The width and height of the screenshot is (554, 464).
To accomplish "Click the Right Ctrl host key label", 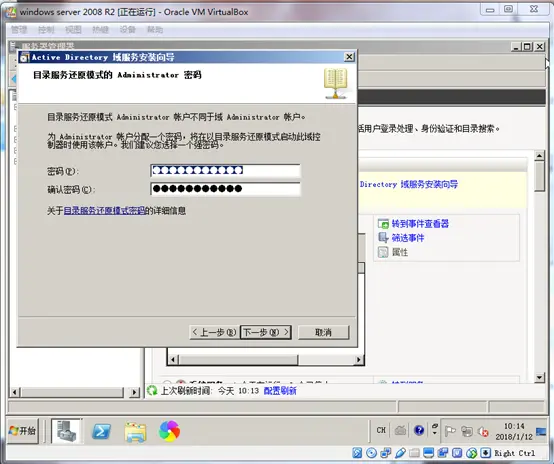I will click(x=515, y=453).
